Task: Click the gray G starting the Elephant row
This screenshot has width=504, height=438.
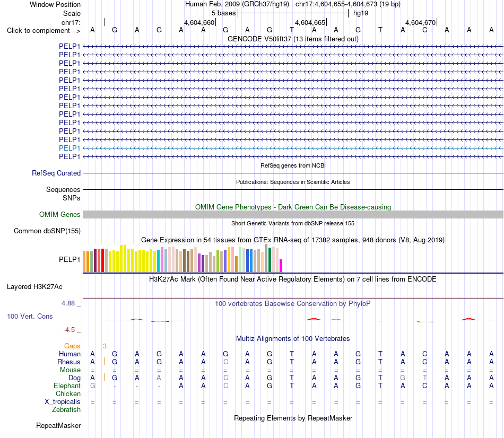Action: pyautogui.click(x=92, y=386)
